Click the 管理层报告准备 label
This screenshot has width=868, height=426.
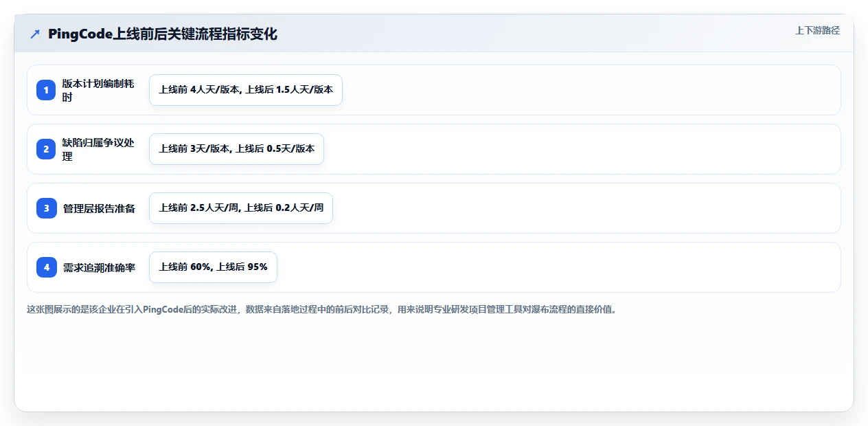99,208
